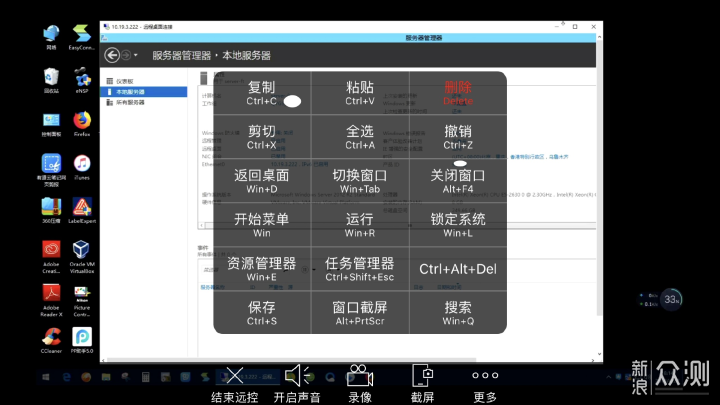The width and height of the screenshot is (720, 405).
Task: Open Firefox desktop icon
Action: tap(82, 124)
